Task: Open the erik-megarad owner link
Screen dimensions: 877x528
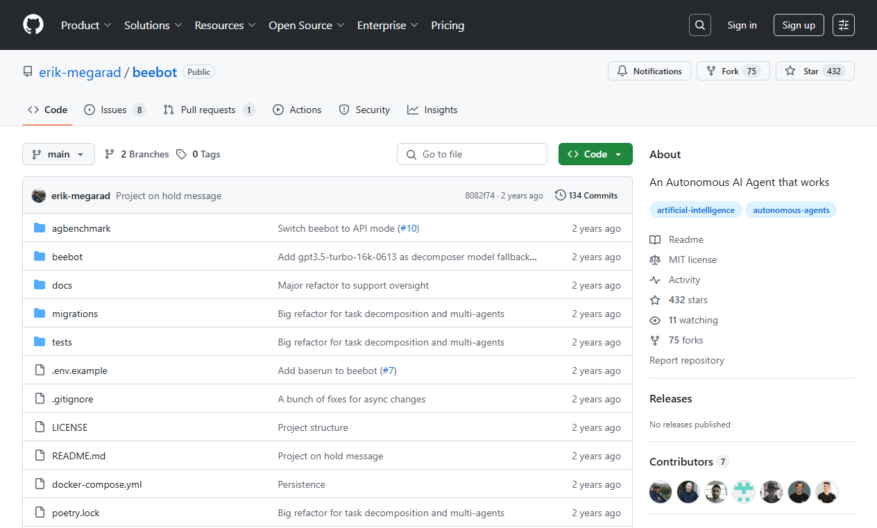Action: click(x=80, y=72)
